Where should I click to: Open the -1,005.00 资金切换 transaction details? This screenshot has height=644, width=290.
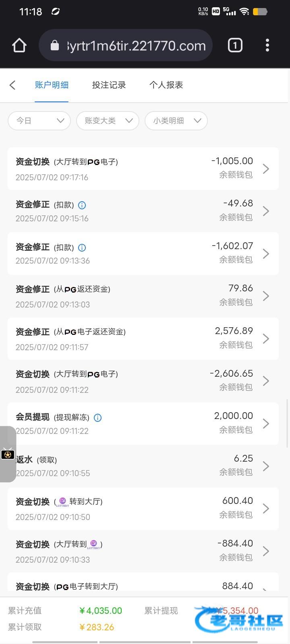143,169
